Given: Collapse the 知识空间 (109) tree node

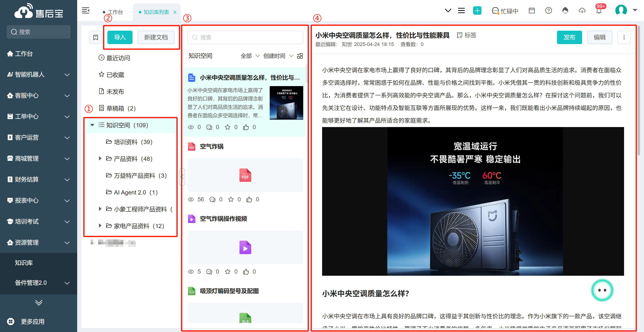Looking at the screenshot, I should point(92,125).
